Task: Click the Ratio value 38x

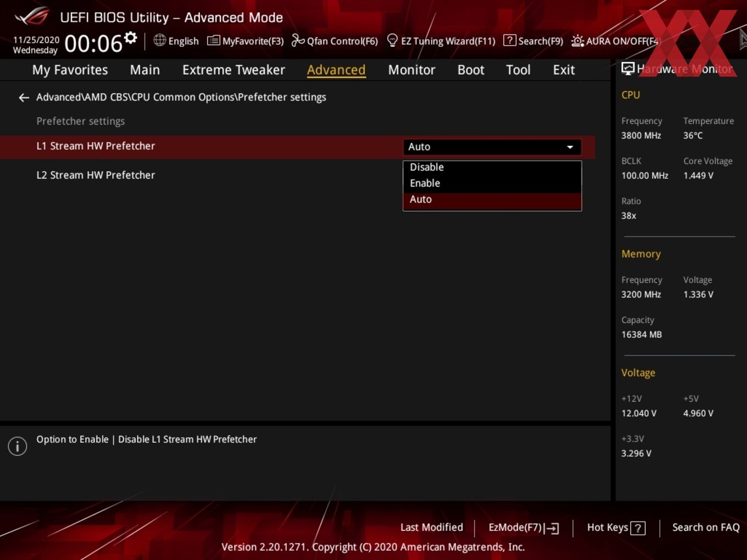Action: pos(628,216)
